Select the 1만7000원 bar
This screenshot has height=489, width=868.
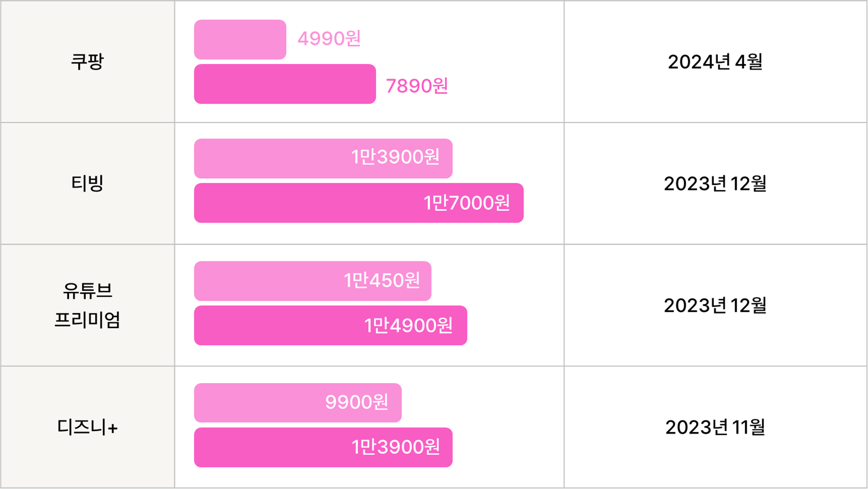[x=359, y=203]
